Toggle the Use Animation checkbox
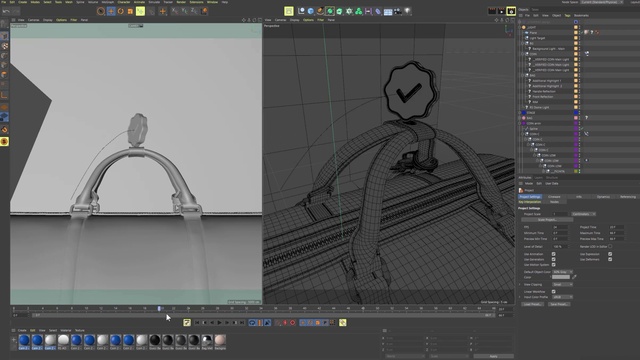Image resolution: width=640 pixels, height=360 pixels. [x=553, y=254]
